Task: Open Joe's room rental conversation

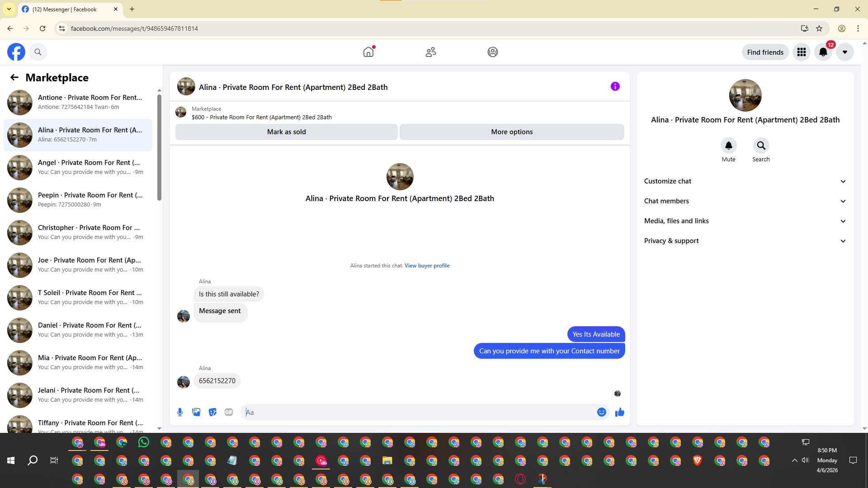Action: pos(78,265)
